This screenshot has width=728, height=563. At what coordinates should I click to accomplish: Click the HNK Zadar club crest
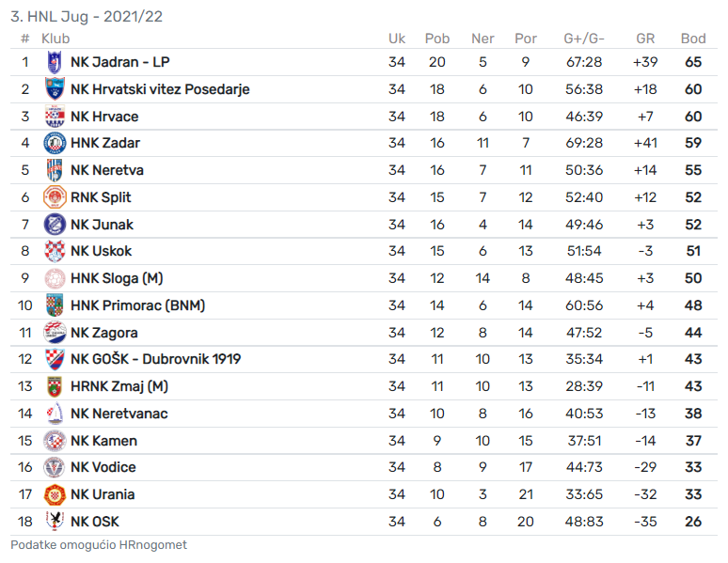coord(55,143)
